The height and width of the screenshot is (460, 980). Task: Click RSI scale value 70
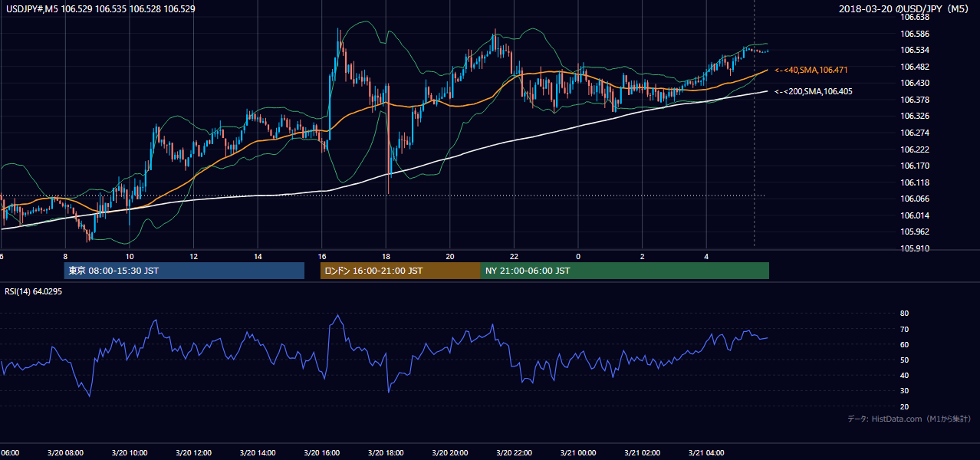click(904, 329)
